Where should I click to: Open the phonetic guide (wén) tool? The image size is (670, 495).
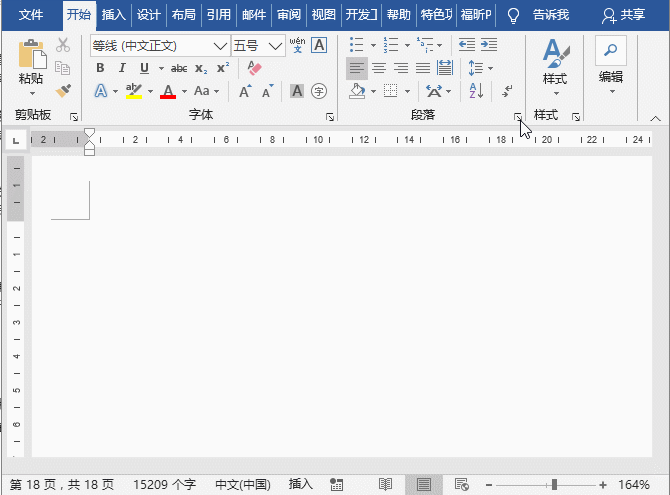[x=297, y=45]
